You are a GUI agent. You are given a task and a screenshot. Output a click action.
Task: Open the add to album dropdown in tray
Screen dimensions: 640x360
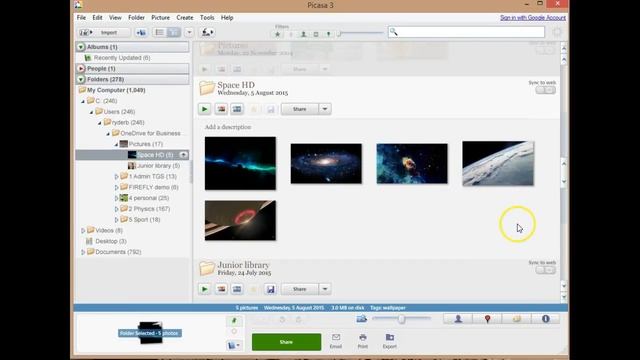tap(234, 345)
